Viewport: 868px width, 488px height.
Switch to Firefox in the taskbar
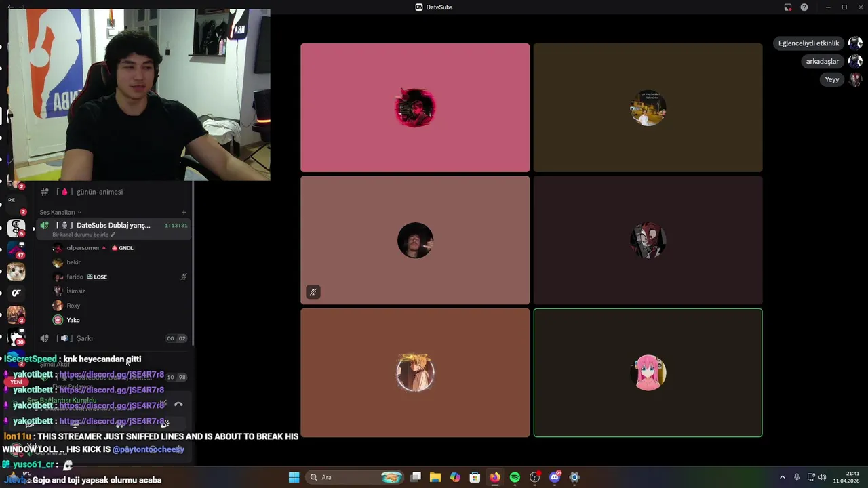pos(495,477)
